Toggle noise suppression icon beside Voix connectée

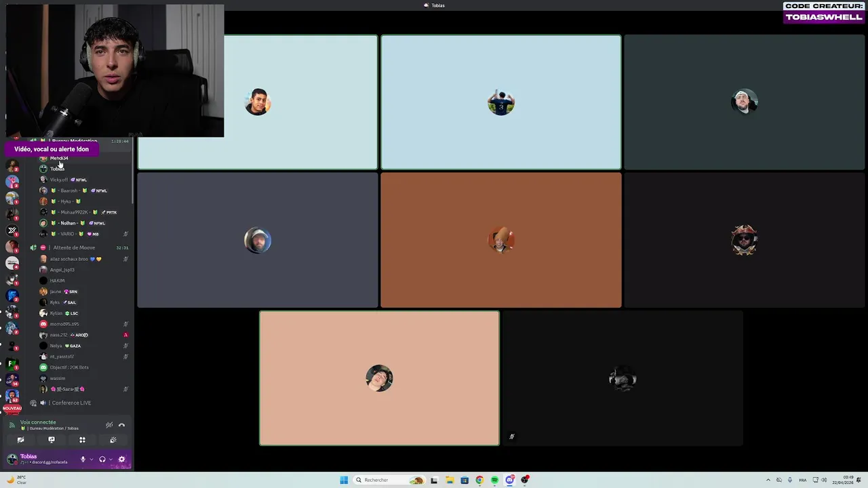click(109, 425)
